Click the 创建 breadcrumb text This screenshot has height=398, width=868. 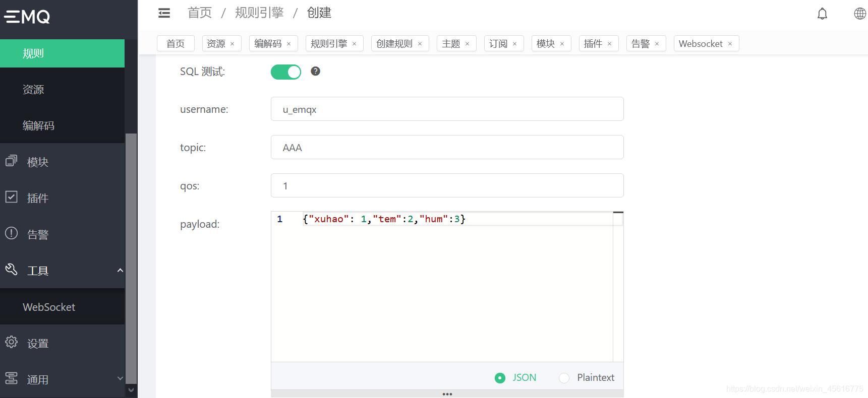coord(319,13)
